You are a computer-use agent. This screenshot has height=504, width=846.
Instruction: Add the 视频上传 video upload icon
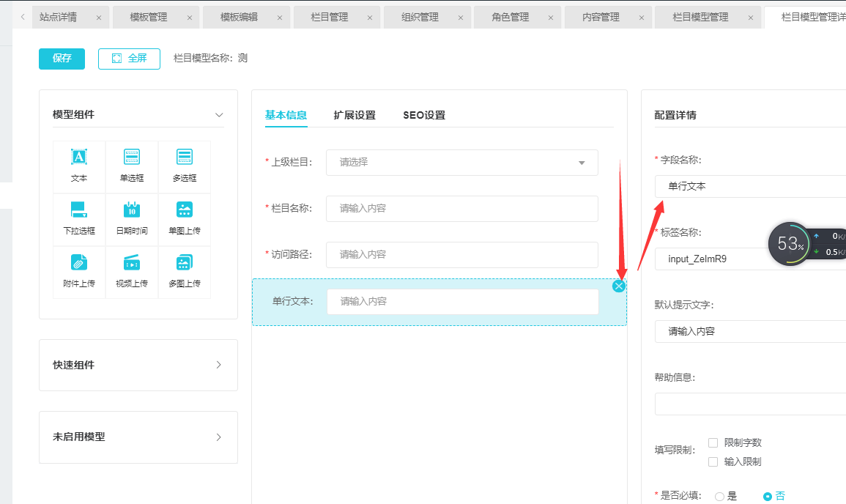click(132, 263)
